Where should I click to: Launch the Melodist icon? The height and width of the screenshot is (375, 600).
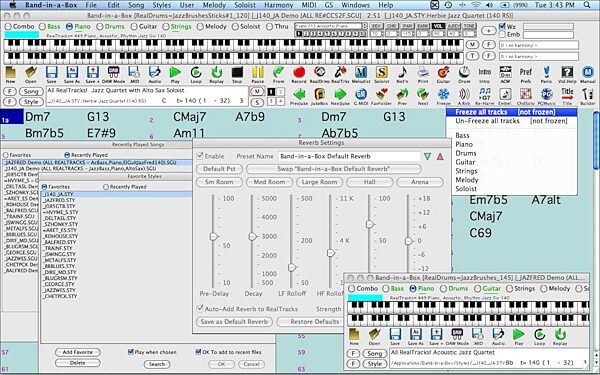361,74
